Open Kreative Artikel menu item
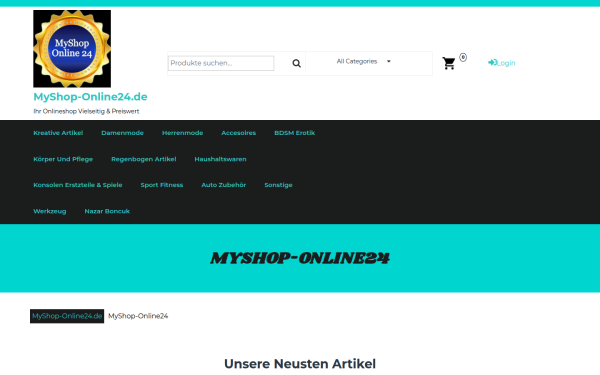This screenshot has height=375, width=600. (x=58, y=133)
